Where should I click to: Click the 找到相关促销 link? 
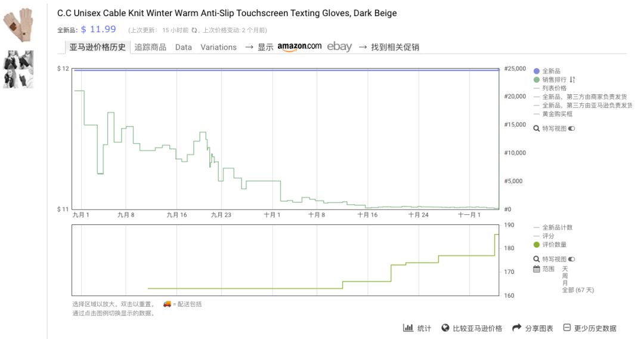click(x=395, y=47)
